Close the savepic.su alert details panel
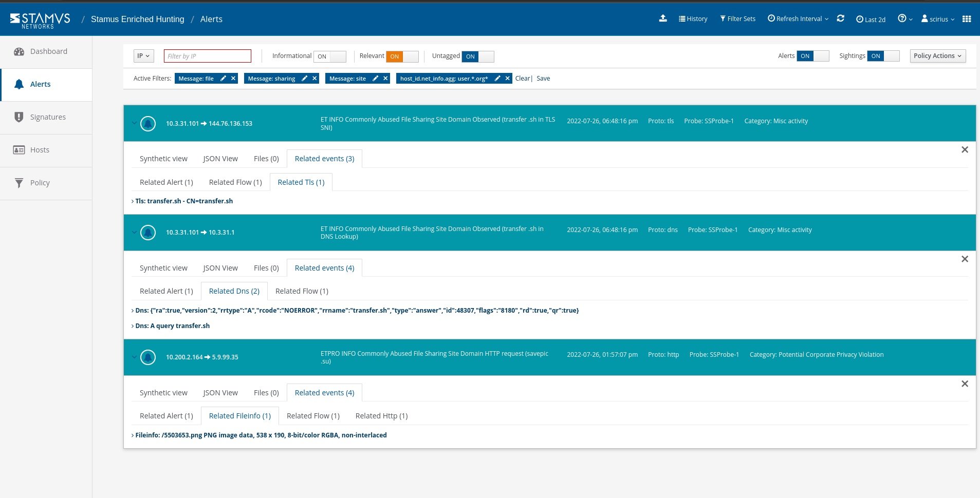Screen dimensions: 980x498 point(965,384)
